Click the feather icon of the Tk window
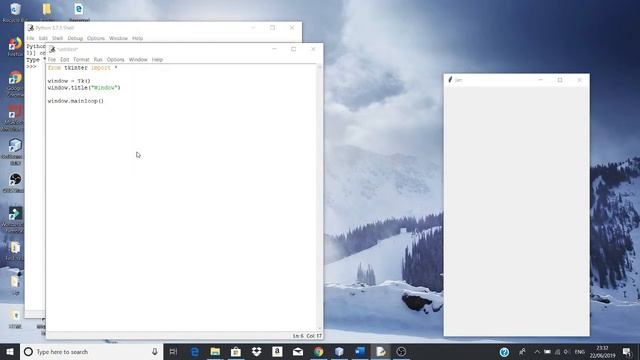Image resolution: width=640 pixels, height=360 pixels. pos(450,80)
